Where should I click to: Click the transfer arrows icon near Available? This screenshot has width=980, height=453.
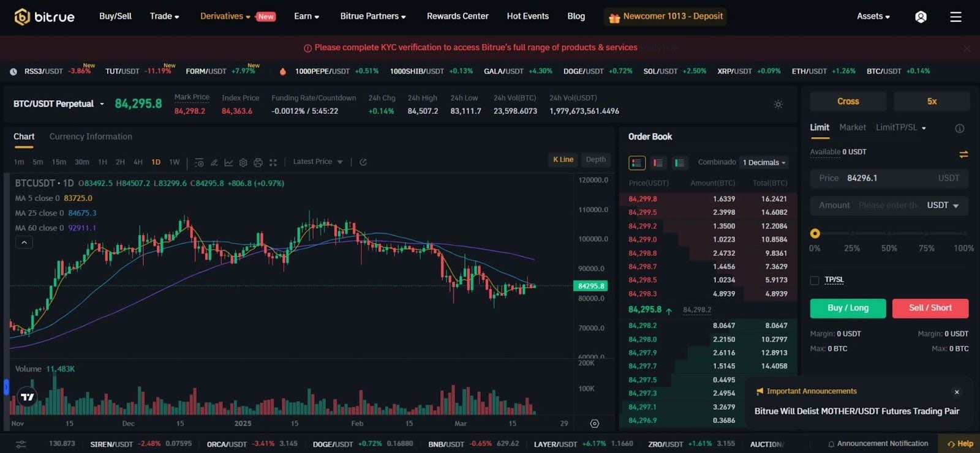click(x=963, y=154)
